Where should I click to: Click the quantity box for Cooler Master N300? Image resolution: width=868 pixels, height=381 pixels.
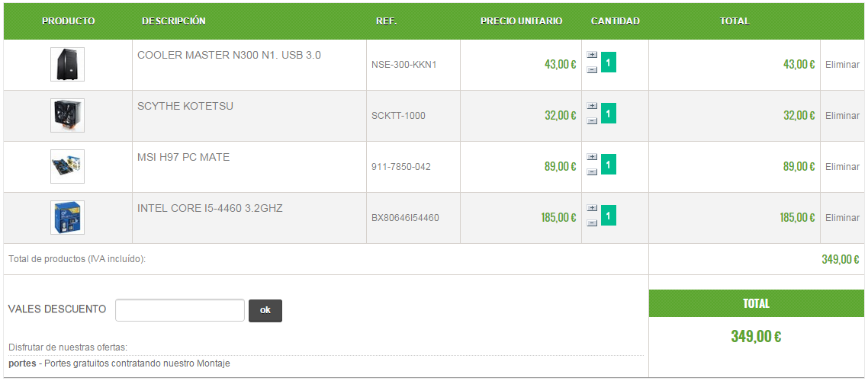click(x=609, y=62)
